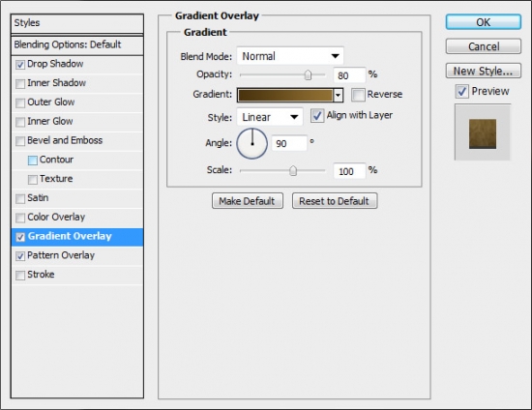The width and height of the screenshot is (532, 410).
Task: Click the Scale slider handle
Action: click(293, 170)
